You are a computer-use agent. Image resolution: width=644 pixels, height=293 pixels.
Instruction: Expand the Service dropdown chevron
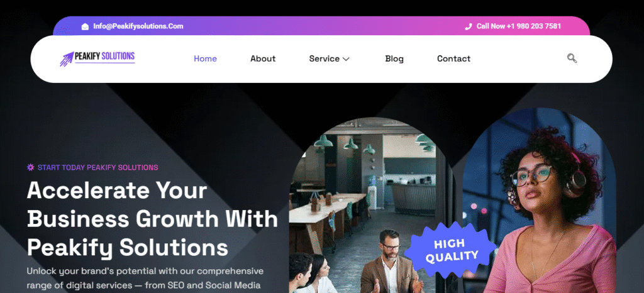(346, 59)
